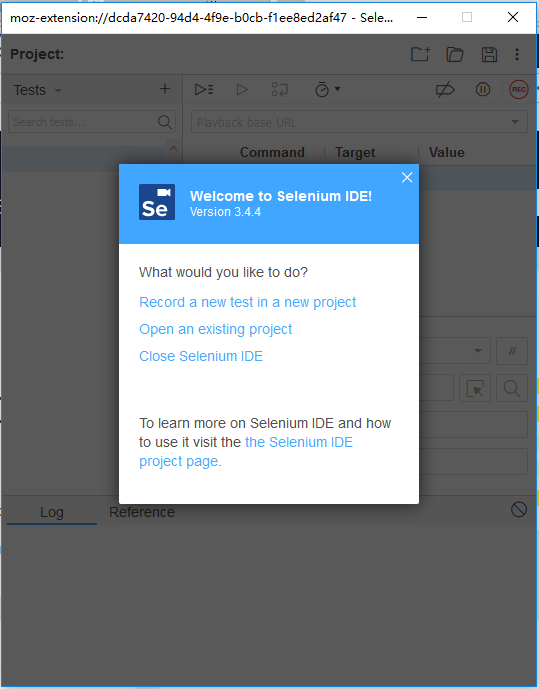Viewport: 539px width, 689px height.
Task: Visit the Selenium IDE project page link
Action: 246,452
